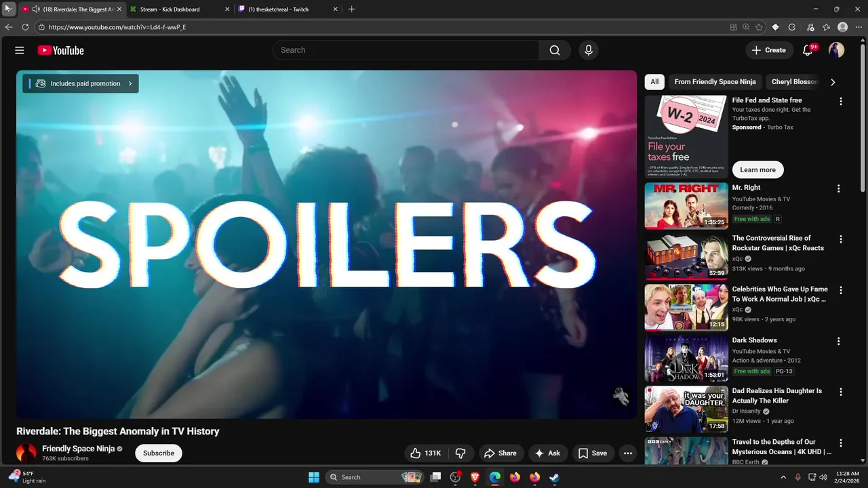The width and height of the screenshot is (868, 488).
Task: Expand Includes paid promotion notice
Action: [81, 83]
